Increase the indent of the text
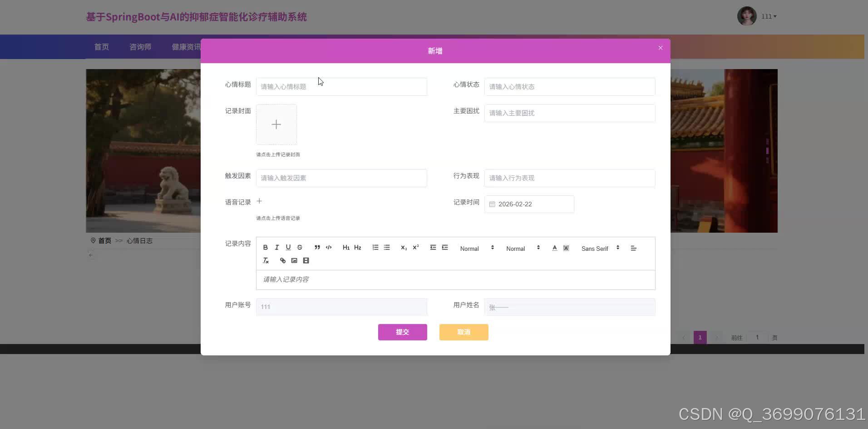This screenshot has height=429, width=868. (445, 248)
